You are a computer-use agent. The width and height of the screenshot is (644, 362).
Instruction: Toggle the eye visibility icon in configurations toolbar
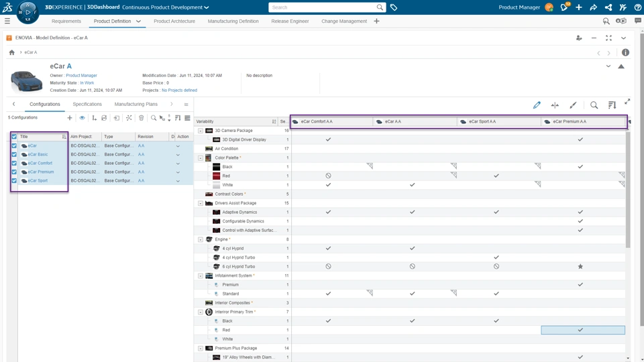[x=82, y=118]
